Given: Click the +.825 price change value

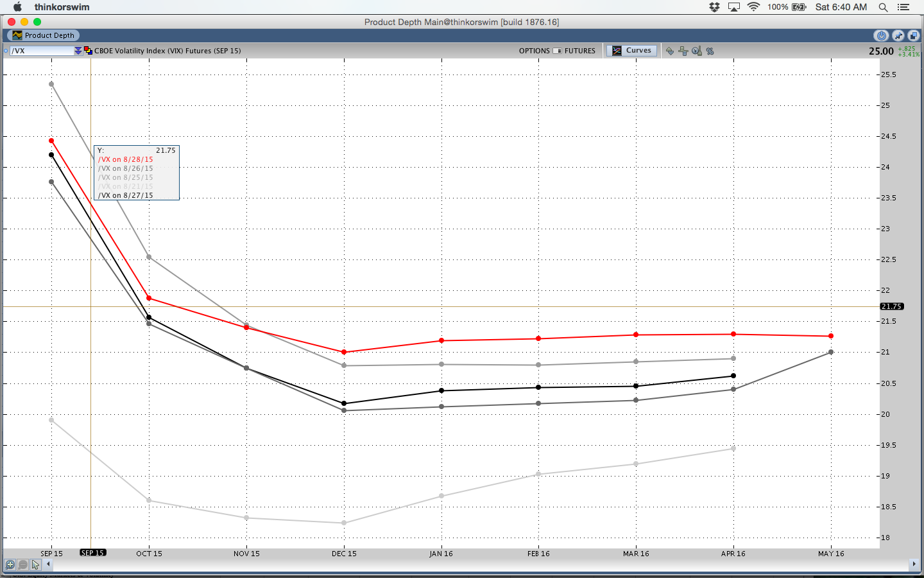Looking at the screenshot, I should point(907,48).
